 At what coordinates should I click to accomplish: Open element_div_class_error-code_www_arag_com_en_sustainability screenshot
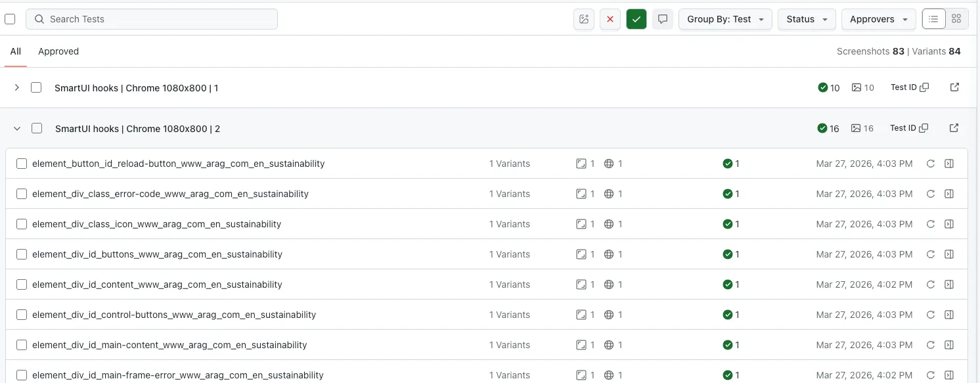(170, 194)
